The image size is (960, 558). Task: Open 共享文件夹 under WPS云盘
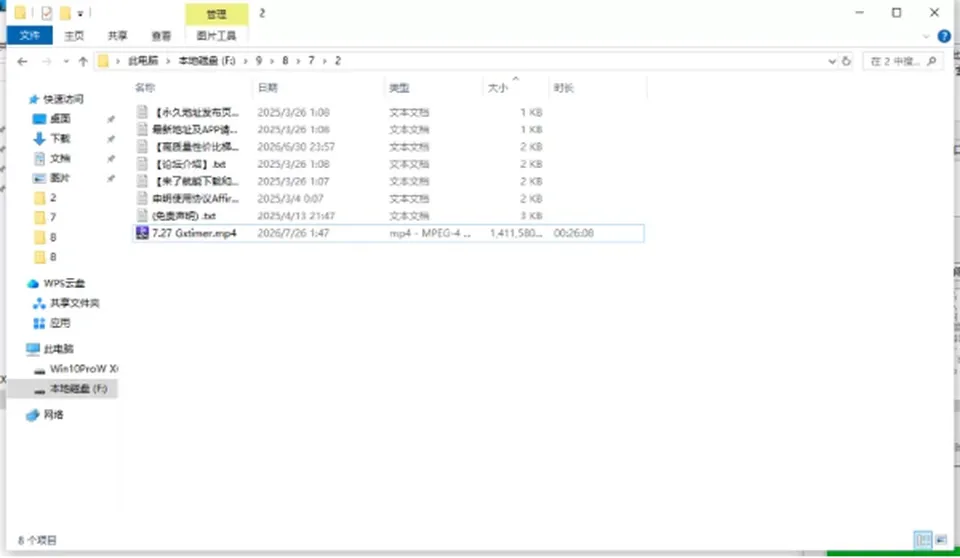click(x=74, y=303)
